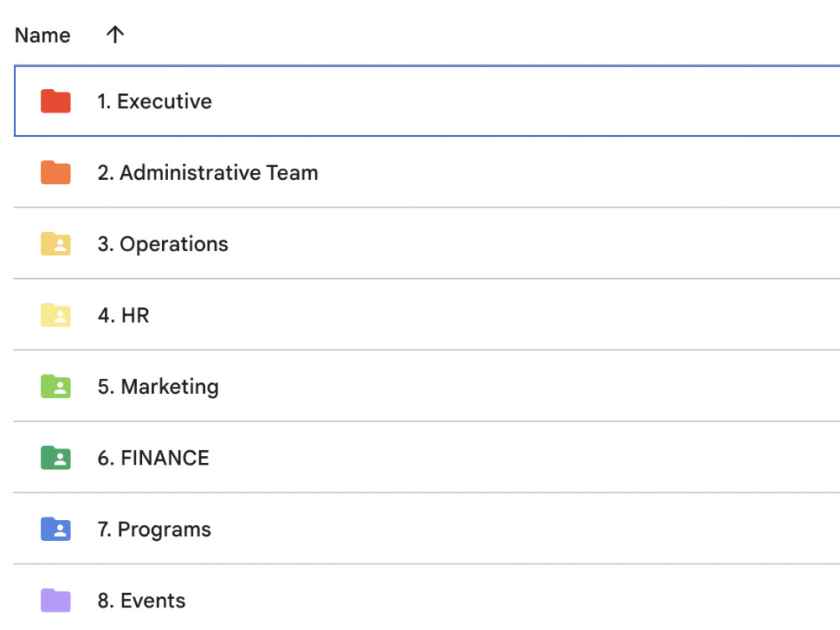Click the dark green FINANCE folder icon
The height and width of the screenshot is (630, 840).
pyautogui.click(x=55, y=458)
